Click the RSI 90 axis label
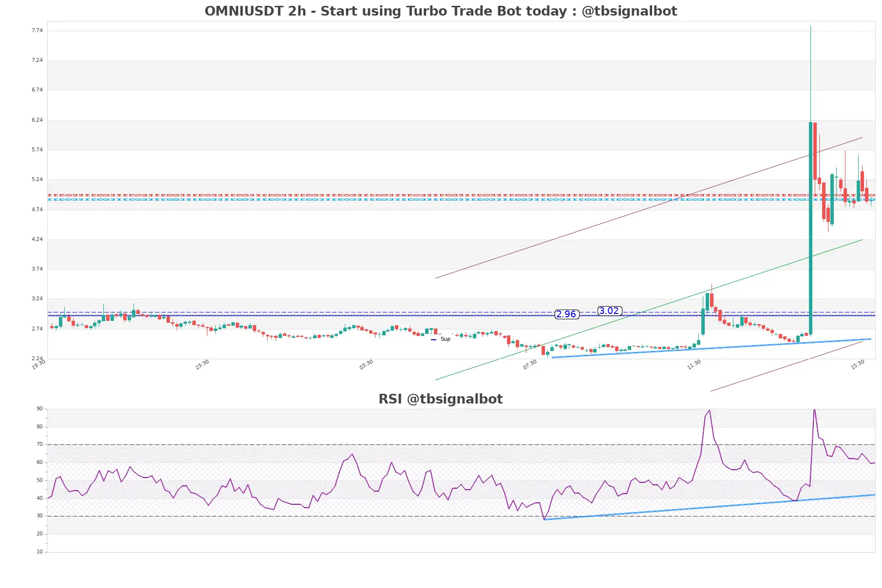This screenshot has height=588, width=882. 39,409
